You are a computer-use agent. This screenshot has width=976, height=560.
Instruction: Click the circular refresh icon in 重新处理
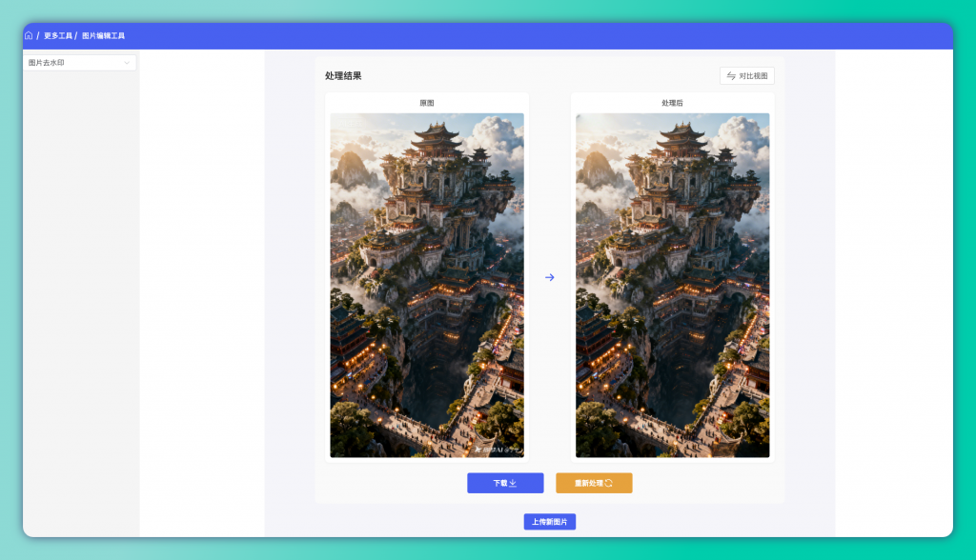(609, 483)
